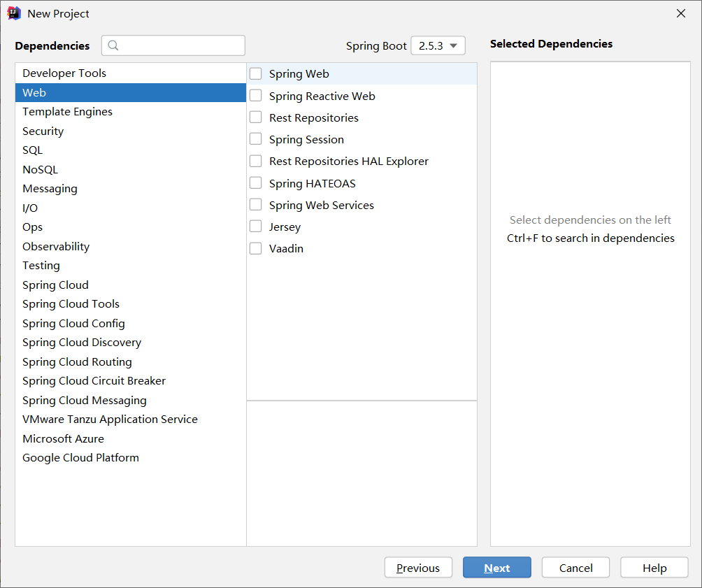Viewport: 702px width, 588px height.
Task: Close the New Project dialog
Action: click(681, 13)
